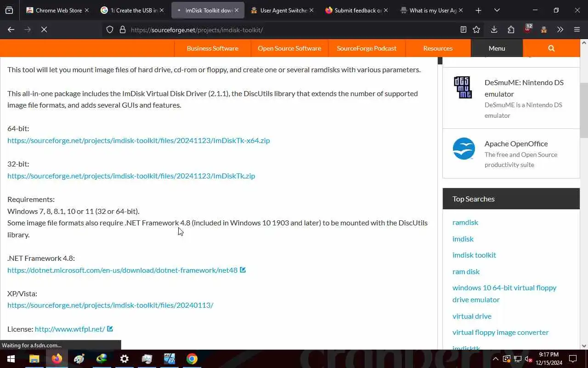Close the Submit feedback tab

(385, 10)
